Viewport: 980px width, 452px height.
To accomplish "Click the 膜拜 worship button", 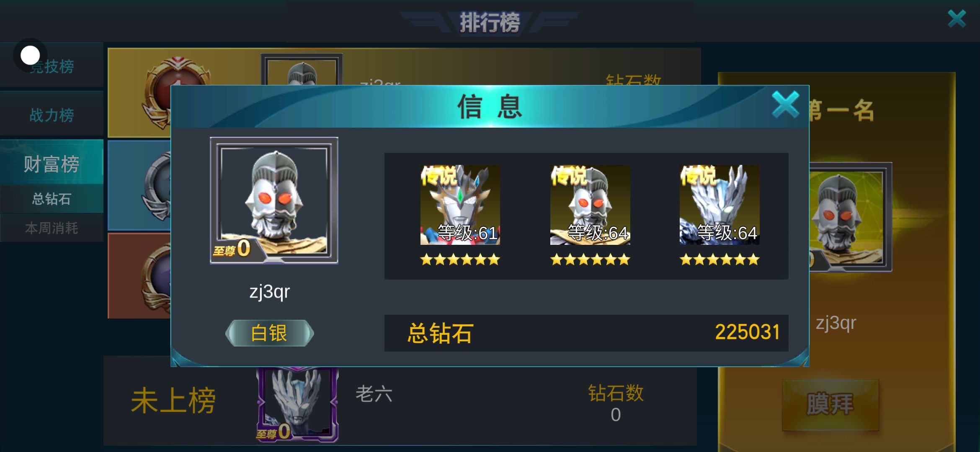I will coord(830,405).
